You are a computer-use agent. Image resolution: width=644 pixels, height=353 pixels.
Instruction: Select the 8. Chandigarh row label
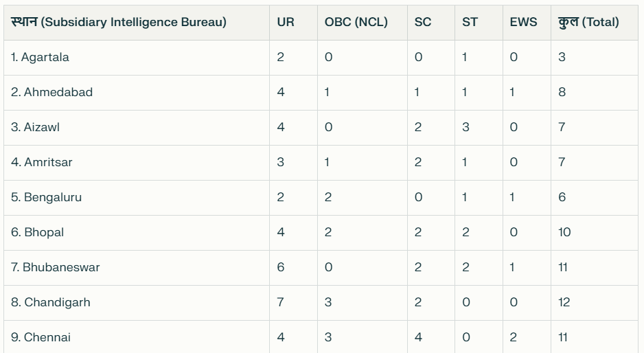[51, 302]
